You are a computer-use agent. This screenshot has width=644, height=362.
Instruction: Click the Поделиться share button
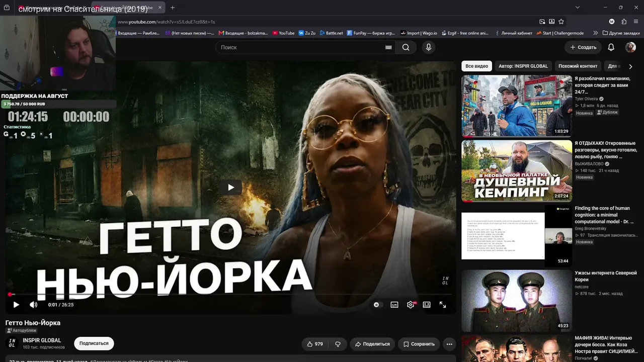[372, 344]
